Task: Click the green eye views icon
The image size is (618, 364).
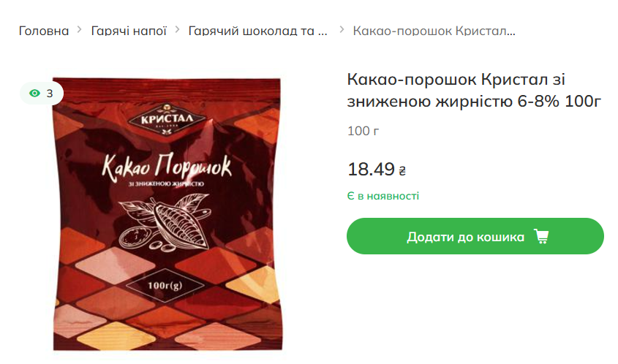Action: coord(34,94)
